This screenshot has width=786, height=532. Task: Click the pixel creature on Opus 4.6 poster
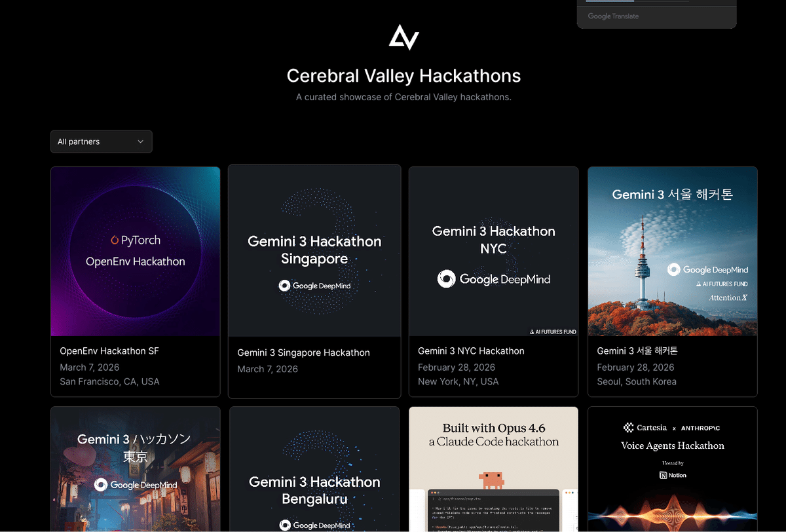point(492,480)
